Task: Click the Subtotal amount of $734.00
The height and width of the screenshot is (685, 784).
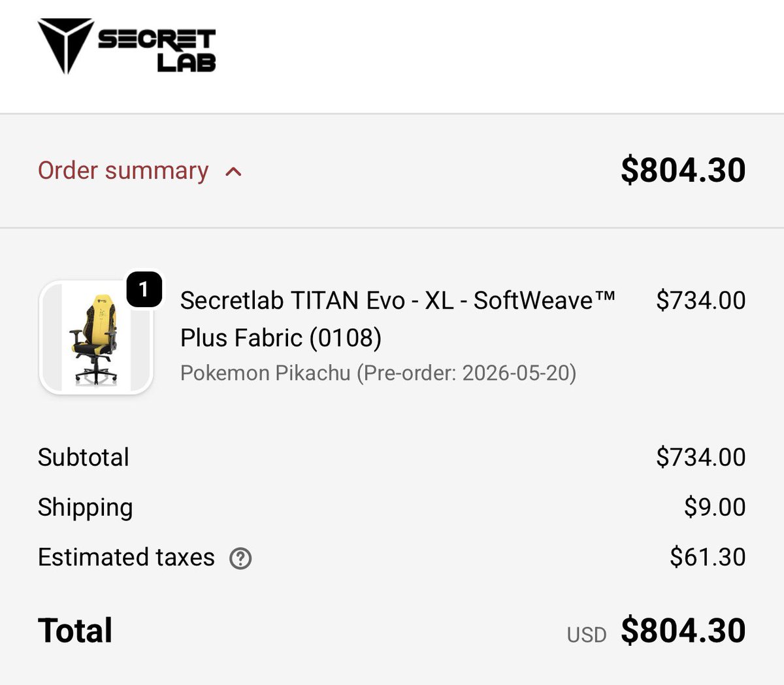Action: [x=700, y=457]
